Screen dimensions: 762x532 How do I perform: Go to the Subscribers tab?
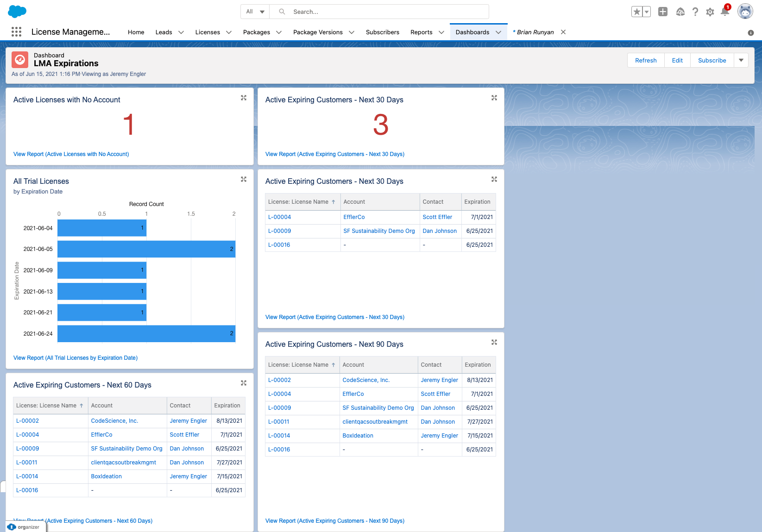382,32
